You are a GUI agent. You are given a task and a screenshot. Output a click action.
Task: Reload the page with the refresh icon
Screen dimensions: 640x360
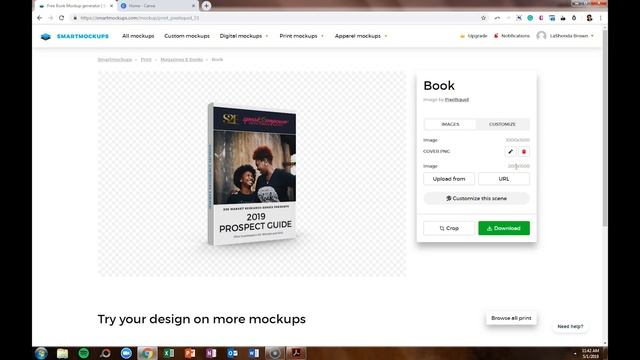[61, 18]
